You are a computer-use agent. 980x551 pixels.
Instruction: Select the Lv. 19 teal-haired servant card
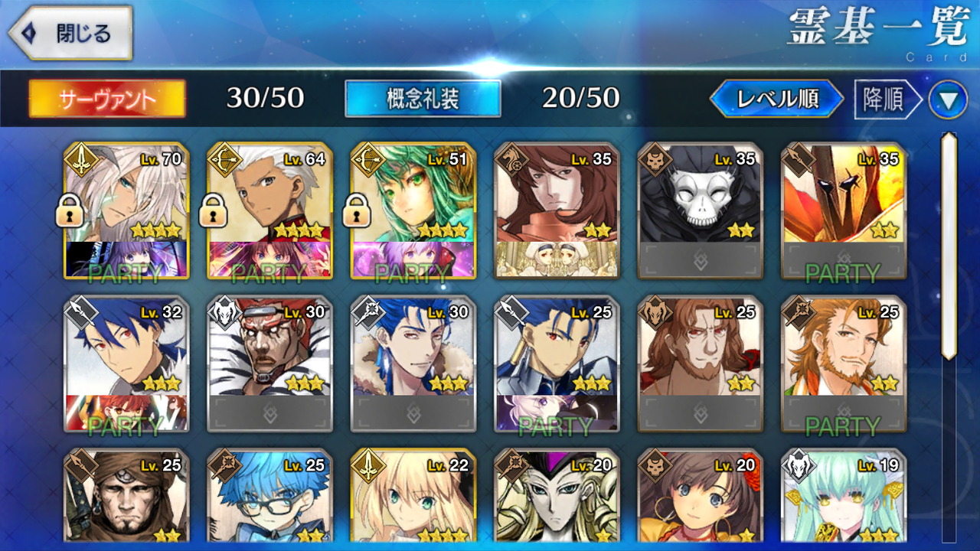(843, 496)
